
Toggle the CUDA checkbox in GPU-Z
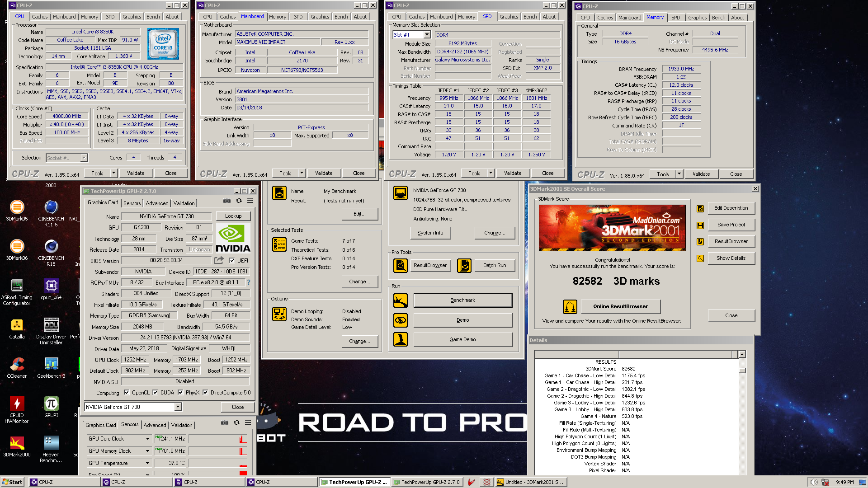(155, 392)
